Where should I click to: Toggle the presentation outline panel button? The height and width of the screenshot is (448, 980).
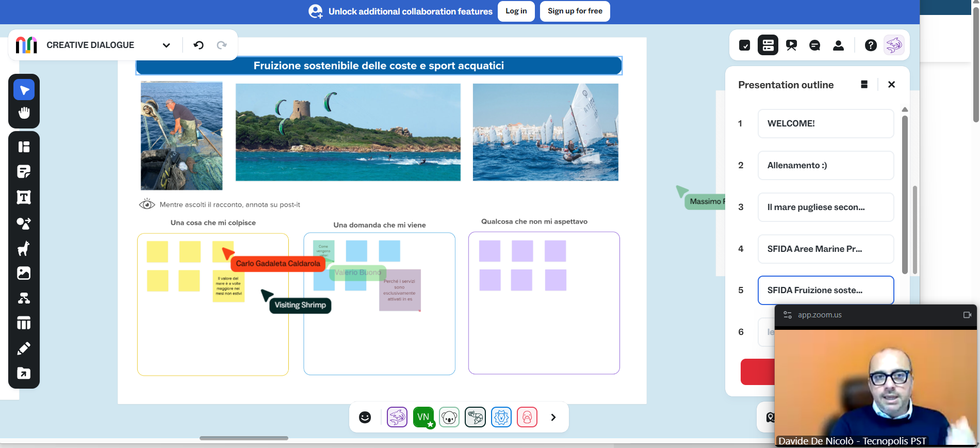(767, 45)
